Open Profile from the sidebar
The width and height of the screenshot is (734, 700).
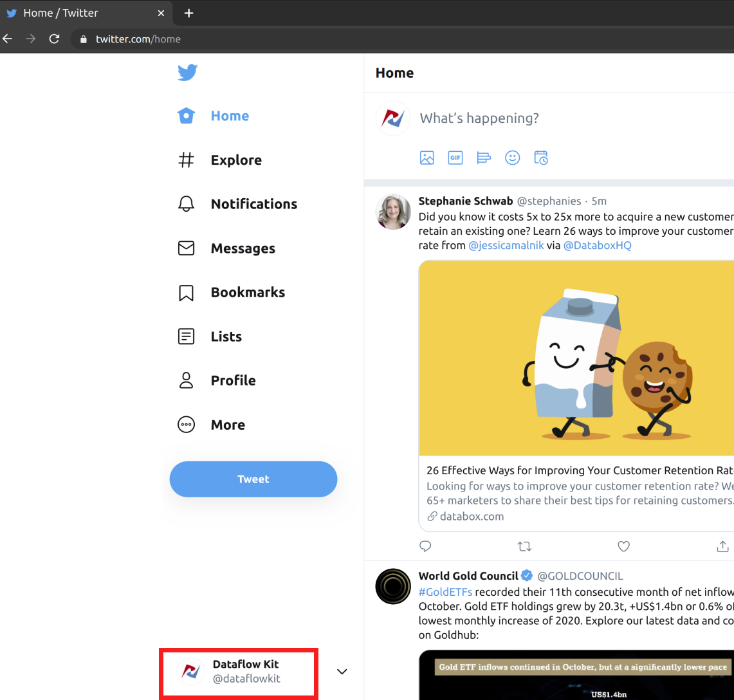click(x=217, y=381)
